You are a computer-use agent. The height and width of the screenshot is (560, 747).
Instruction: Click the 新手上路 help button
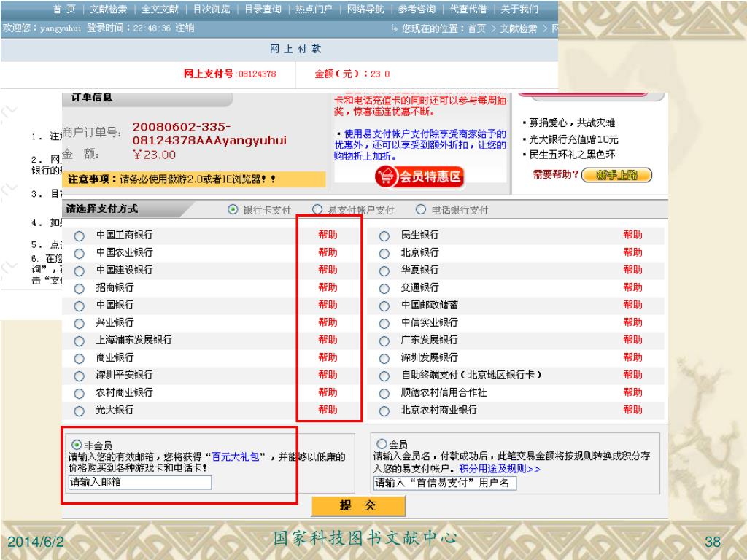(616, 175)
